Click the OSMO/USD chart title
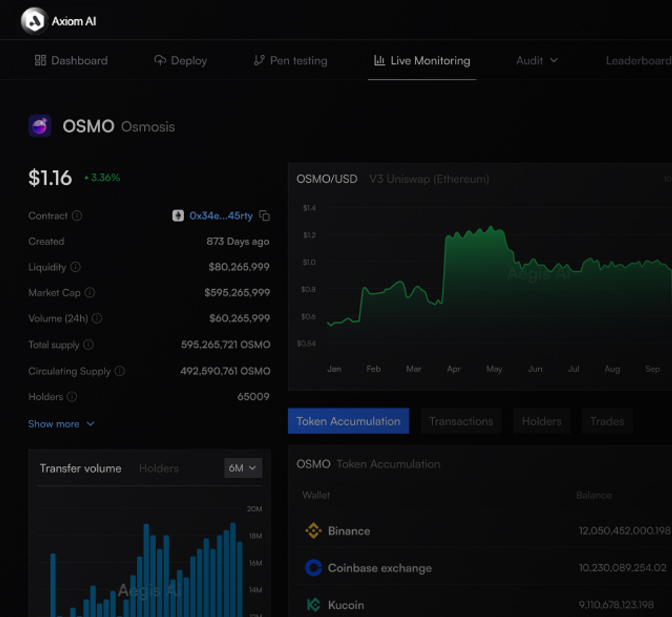This screenshot has width=672, height=617. click(x=327, y=179)
